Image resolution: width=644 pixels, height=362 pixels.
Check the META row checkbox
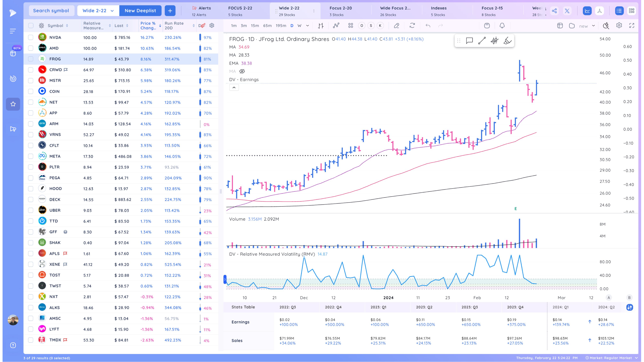click(31, 156)
